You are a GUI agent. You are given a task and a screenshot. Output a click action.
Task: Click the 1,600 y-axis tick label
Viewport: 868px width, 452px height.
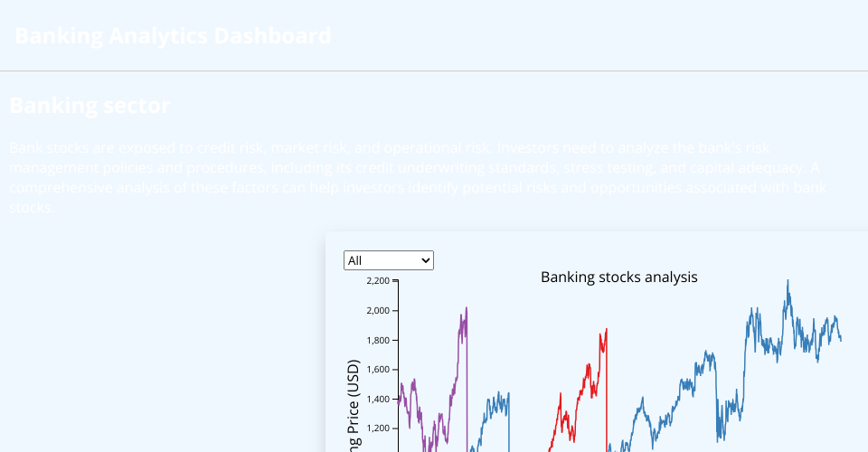pos(378,370)
